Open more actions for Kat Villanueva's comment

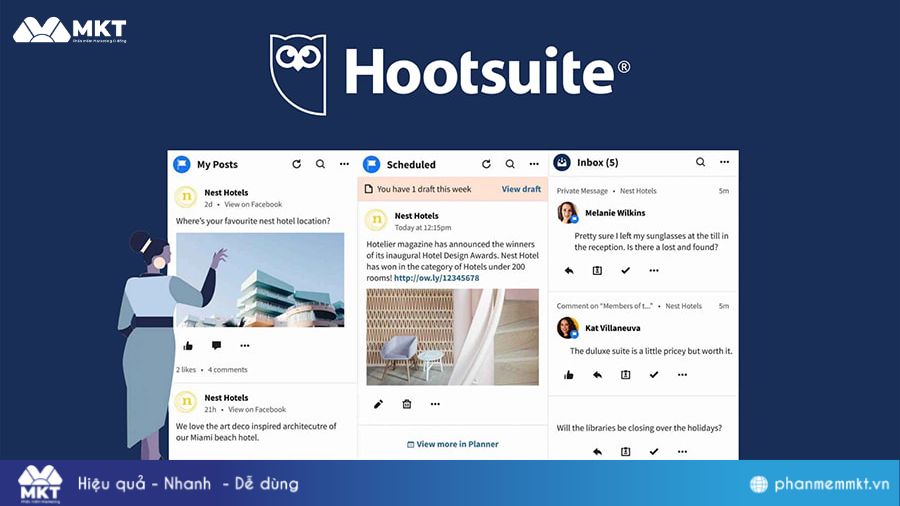click(682, 375)
